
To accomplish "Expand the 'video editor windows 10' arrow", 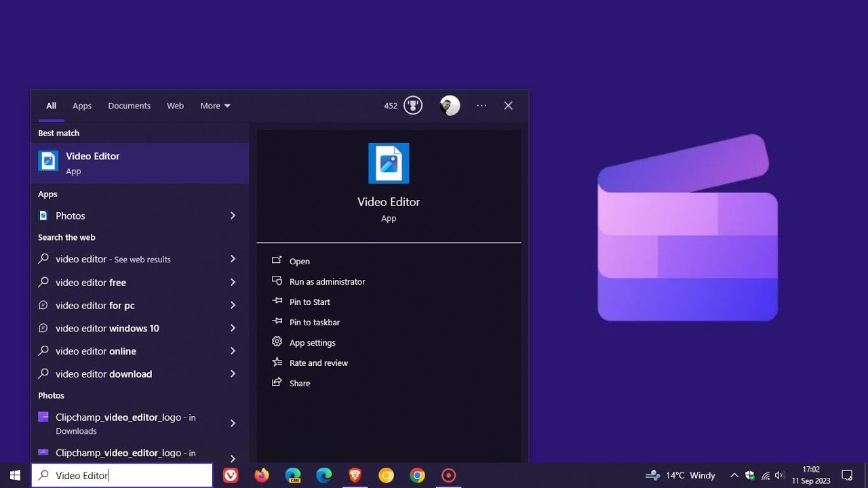I will [233, 328].
